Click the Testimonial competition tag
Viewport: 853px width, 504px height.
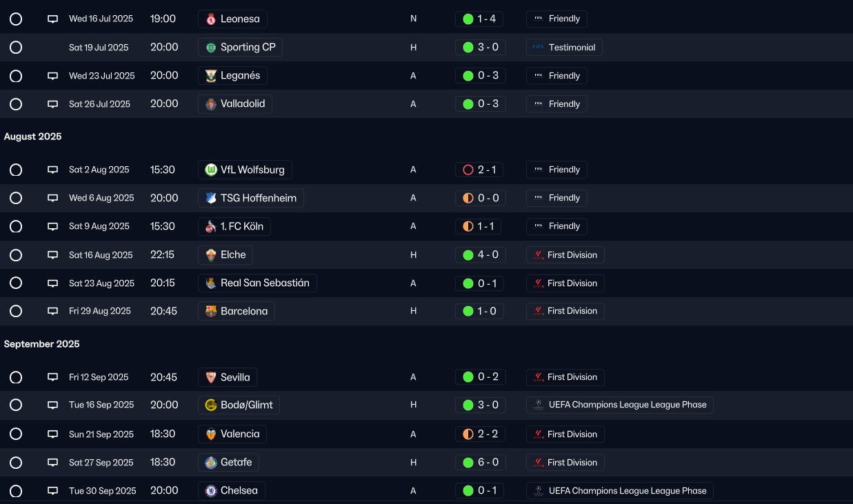[564, 48]
